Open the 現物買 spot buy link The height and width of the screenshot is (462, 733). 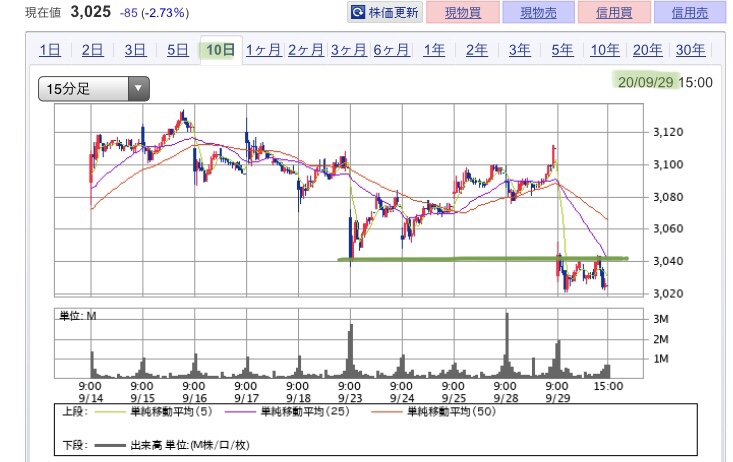coord(463,13)
